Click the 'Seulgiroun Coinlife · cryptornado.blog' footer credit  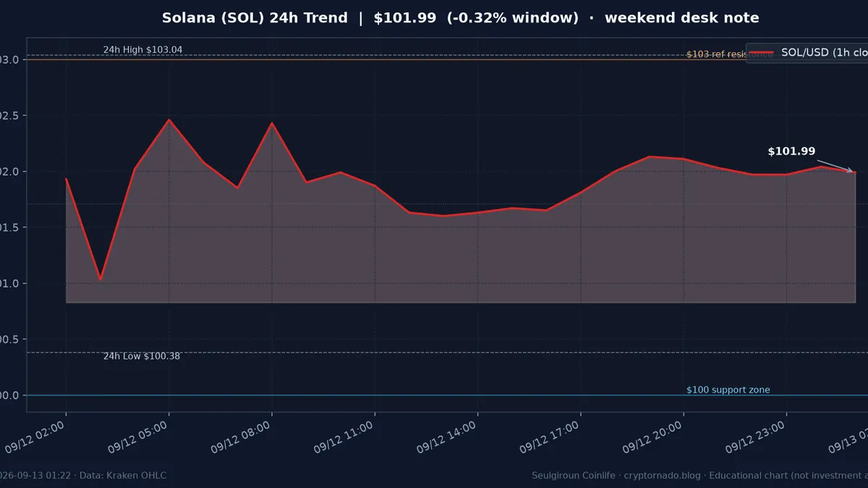616,476
